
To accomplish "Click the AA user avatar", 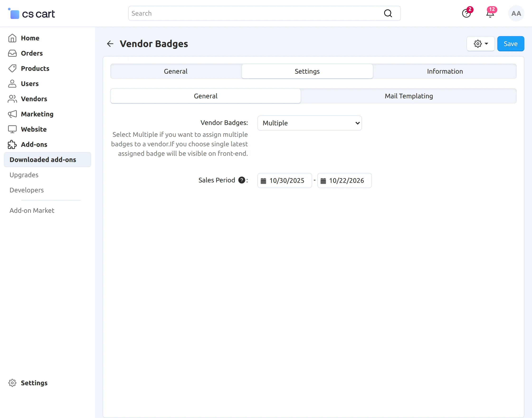I will point(516,14).
